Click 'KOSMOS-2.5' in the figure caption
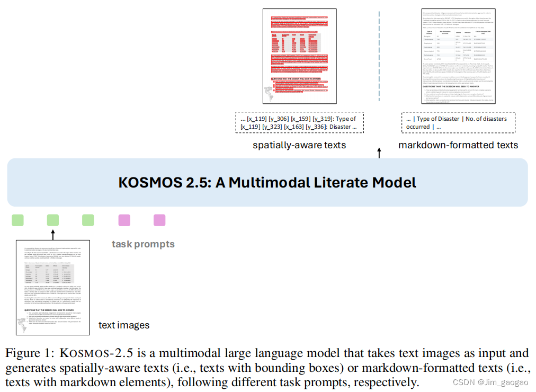 coord(96,353)
